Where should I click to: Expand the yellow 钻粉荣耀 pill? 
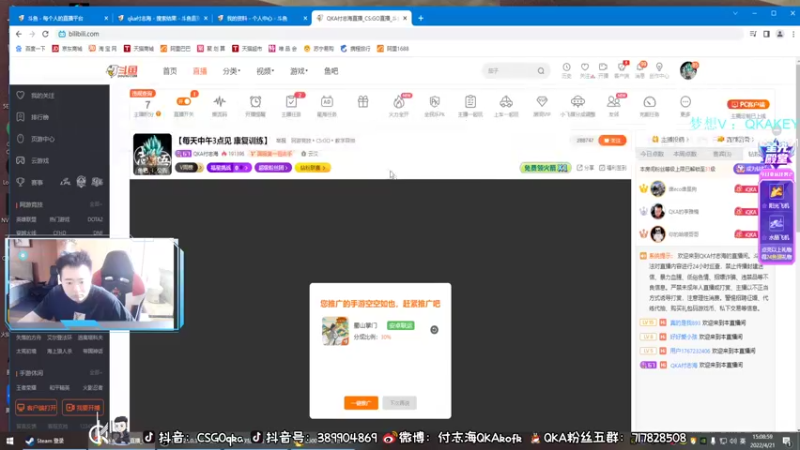[312, 168]
